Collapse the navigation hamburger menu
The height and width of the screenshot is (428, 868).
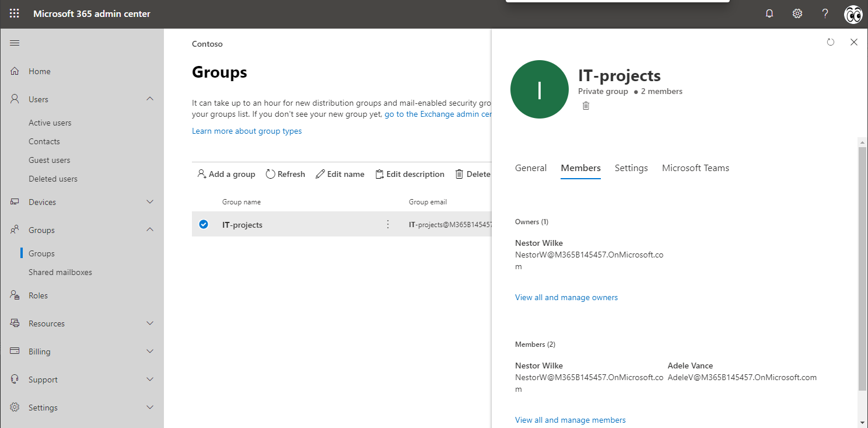click(x=15, y=43)
